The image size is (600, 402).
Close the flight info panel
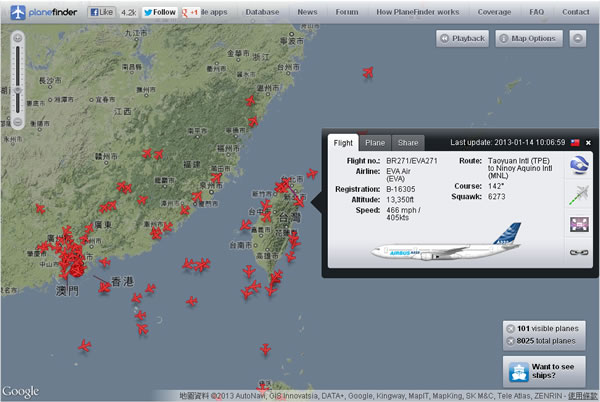(x=588, y=143)
